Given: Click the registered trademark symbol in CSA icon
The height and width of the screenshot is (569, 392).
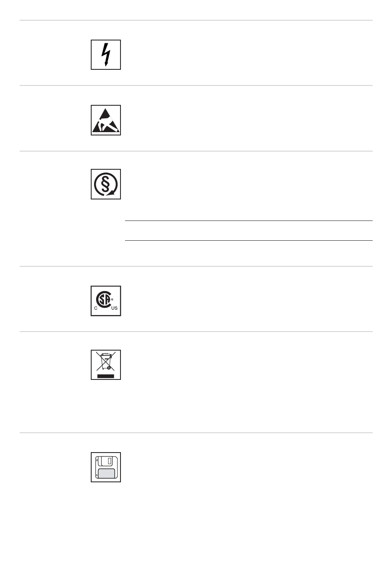Looking at the screenshot, I should pos(111,299).
